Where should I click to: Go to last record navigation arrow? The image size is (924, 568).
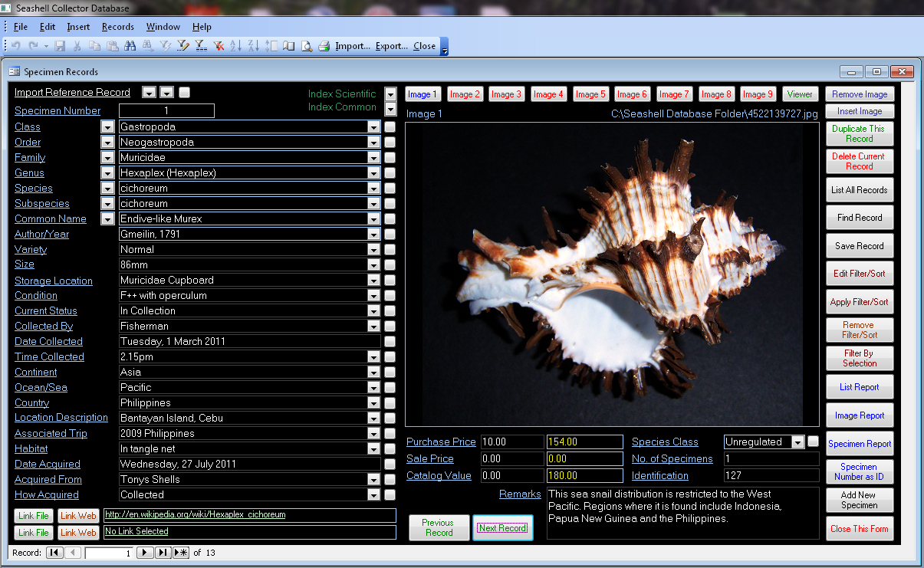point(163,553)
